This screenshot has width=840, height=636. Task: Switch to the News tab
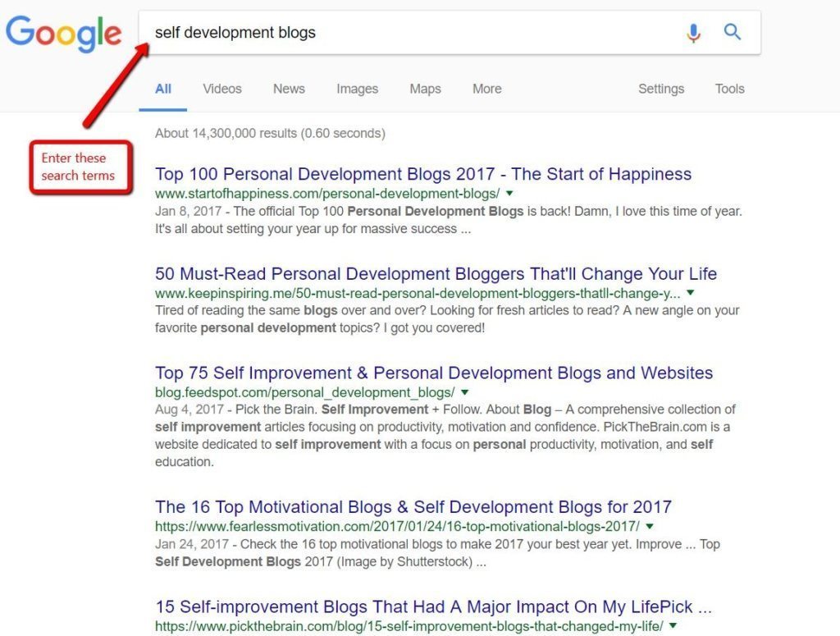289,89
